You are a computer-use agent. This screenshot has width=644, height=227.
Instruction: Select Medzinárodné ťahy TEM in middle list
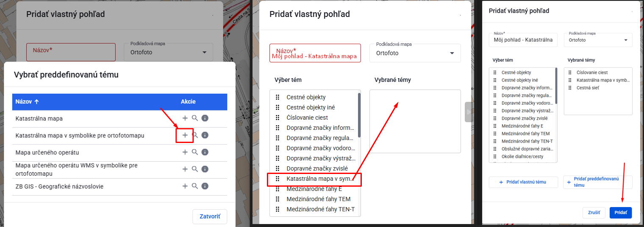coord(318,199)
